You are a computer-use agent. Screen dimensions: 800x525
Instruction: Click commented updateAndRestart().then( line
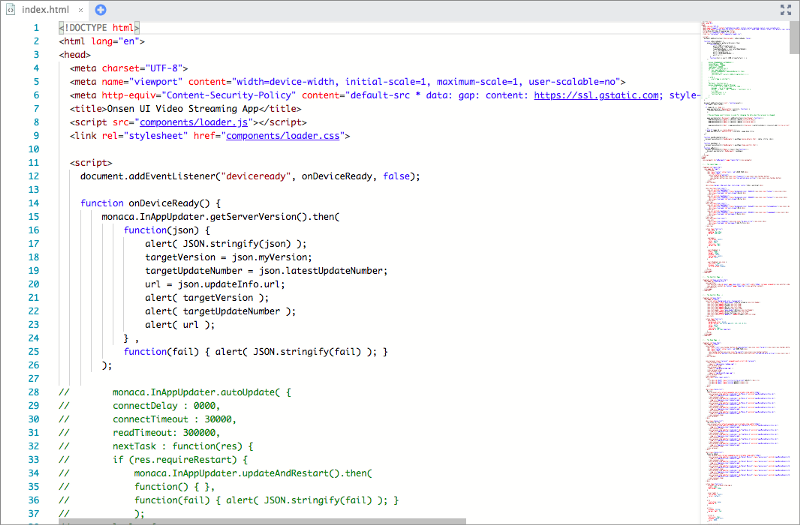[x=253, y=473]
